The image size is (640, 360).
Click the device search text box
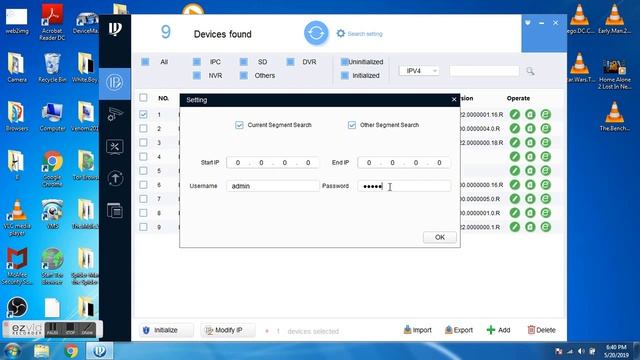click(484, 71)
